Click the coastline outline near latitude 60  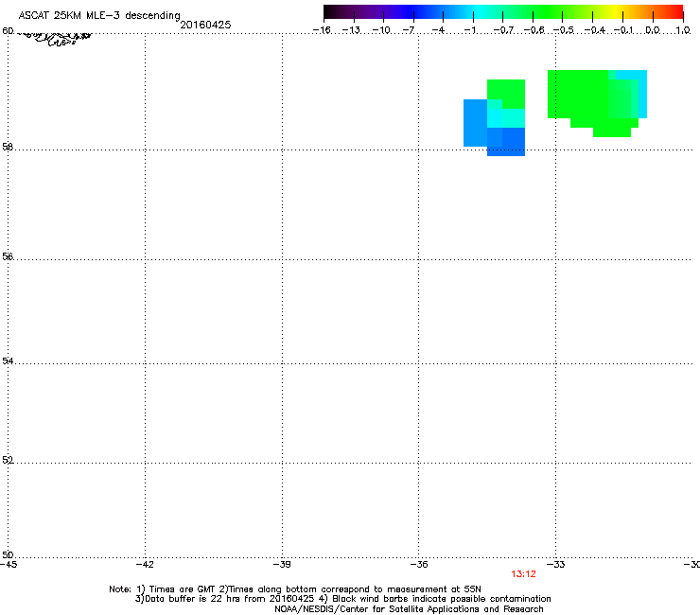pyautogui.click(x=56, y=38)
